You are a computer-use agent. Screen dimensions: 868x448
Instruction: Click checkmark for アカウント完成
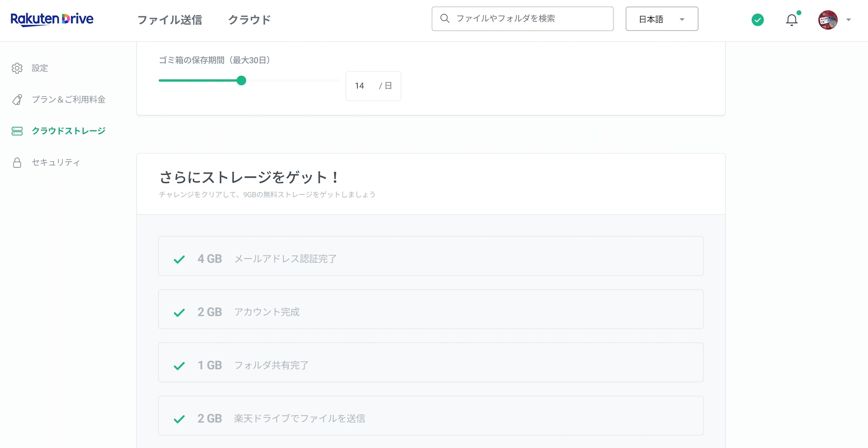(179, 313)
